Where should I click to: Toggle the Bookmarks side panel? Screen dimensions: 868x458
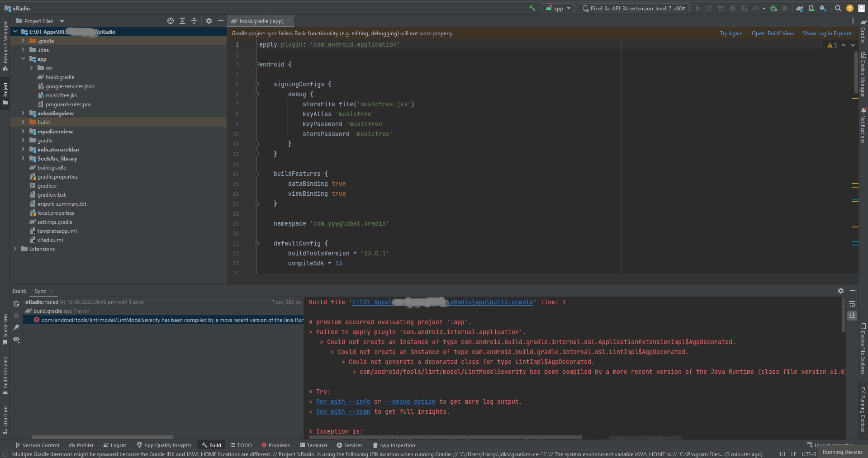click(x=5, y=330)
